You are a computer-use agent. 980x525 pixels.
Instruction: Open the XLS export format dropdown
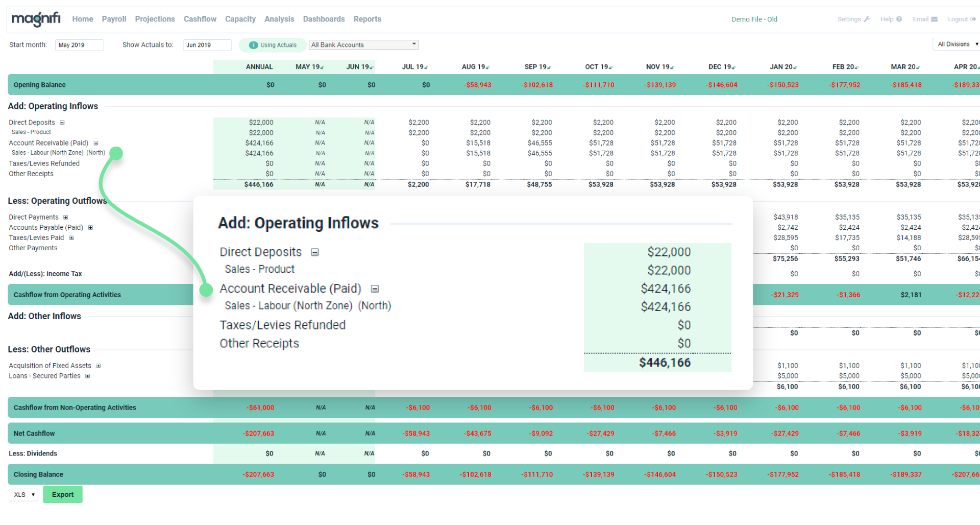(x=24, y=494)
